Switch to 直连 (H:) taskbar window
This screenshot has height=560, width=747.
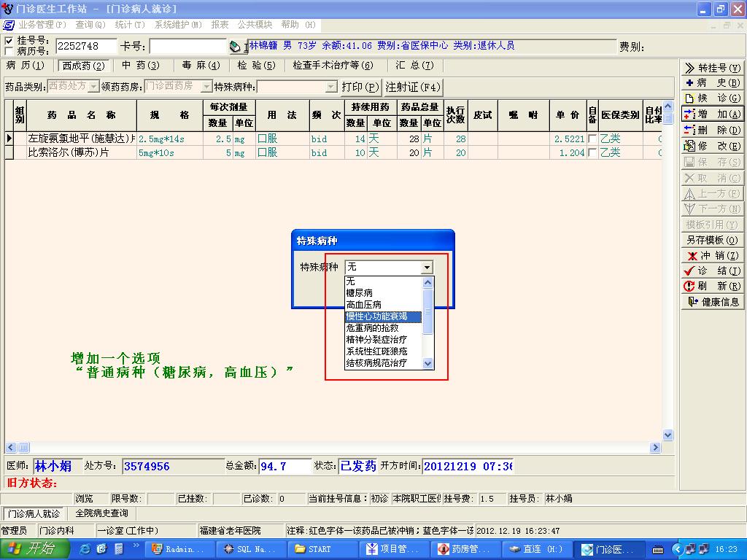537,549
